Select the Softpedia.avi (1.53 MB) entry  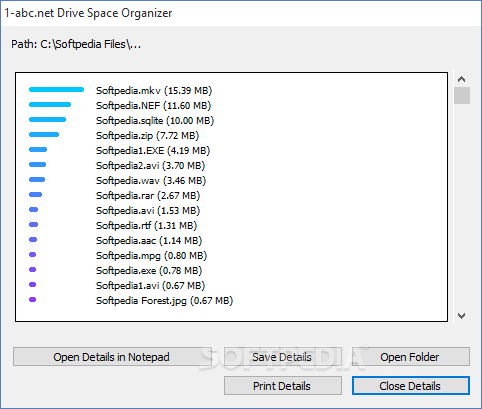pyautogui.click(x=148, y=211)
